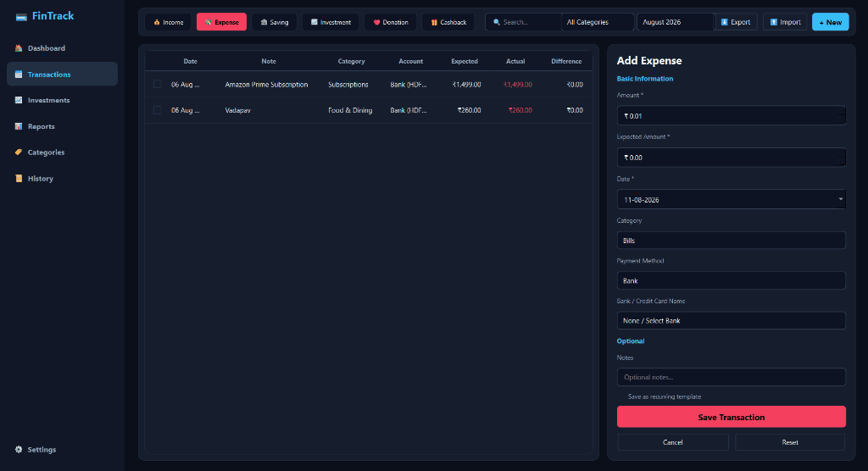The width and height of the screenshot is (868, 471).
Task: Click the download arrow icon on Export
Action: [724, 22]
